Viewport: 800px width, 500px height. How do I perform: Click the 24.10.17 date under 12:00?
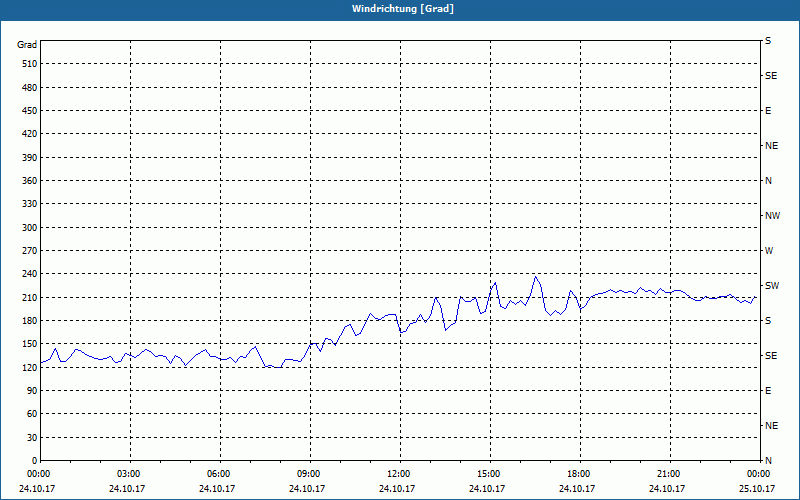pyautogui.click(x=397, y=489)
